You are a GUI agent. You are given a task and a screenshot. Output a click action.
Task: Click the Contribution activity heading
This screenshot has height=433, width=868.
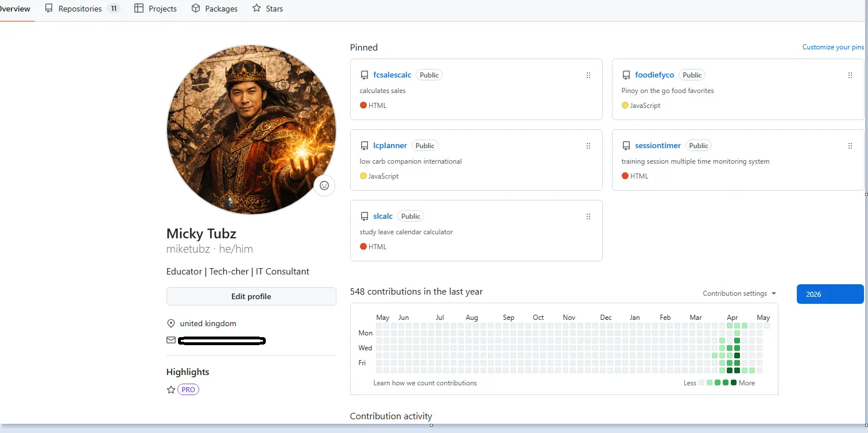coord(391,416)
